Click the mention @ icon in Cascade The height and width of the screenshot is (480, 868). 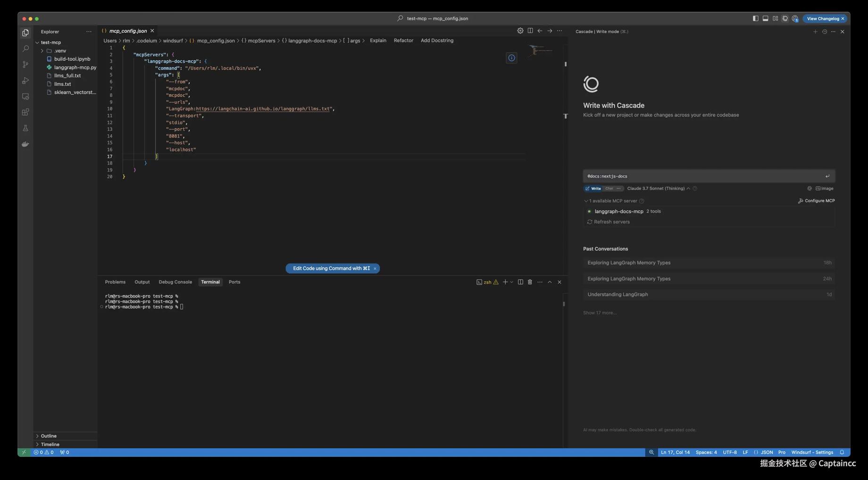[x=810, y=189]
